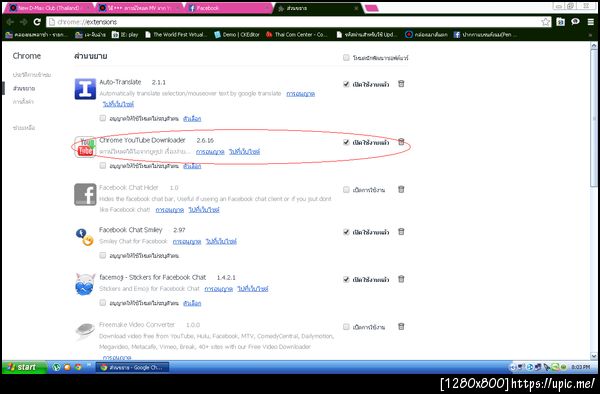Go forward using the browser forward arrow

coord(24,22)
